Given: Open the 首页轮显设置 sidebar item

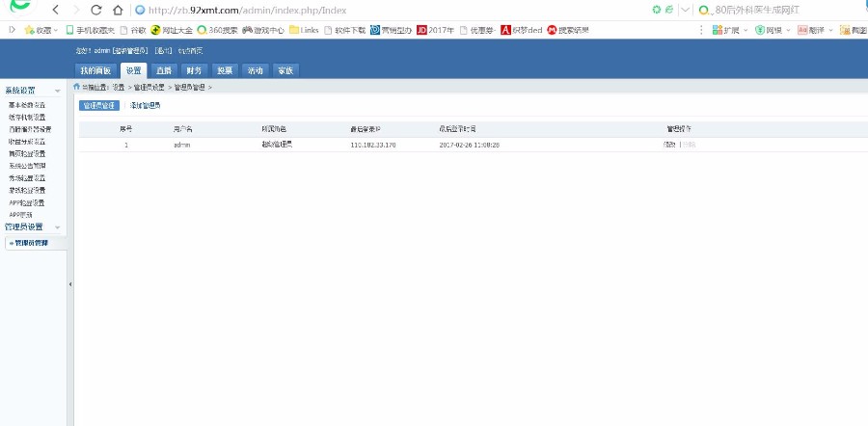Looking at the screenshot, I should [27, 154].
